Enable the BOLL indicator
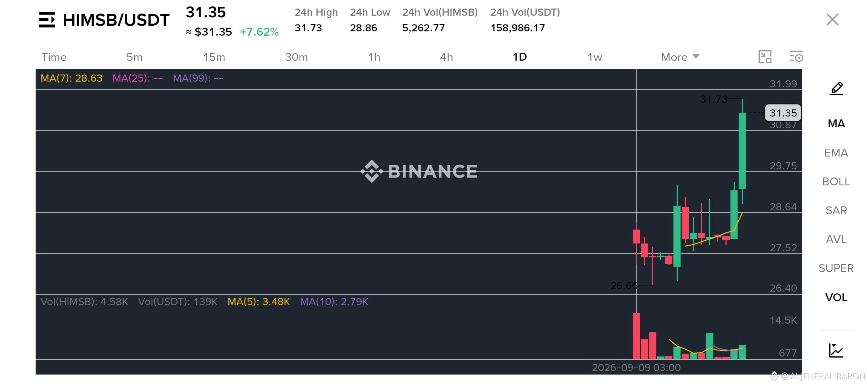The height and width of the screenshot is (385, 868). pos(836,181)
